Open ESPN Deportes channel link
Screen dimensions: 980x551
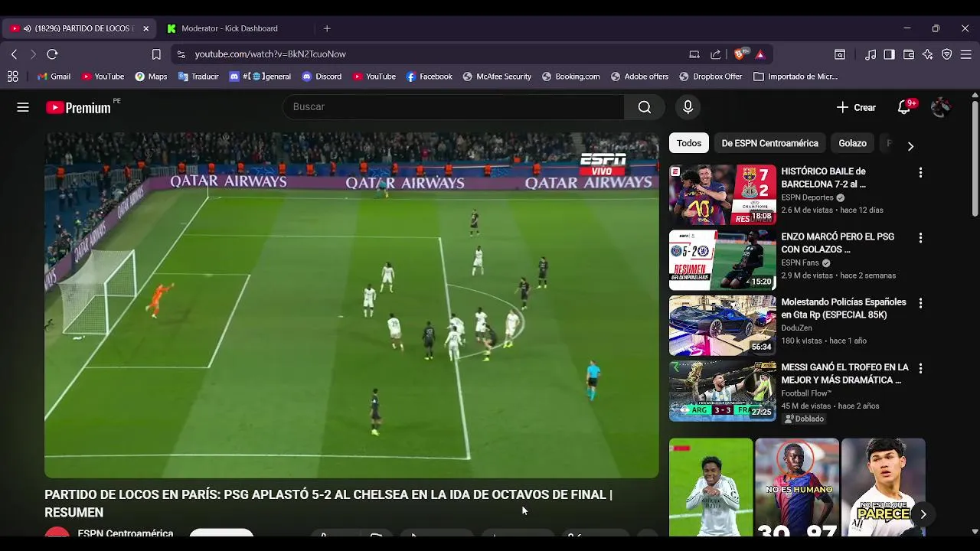click(x=807, y=197)
